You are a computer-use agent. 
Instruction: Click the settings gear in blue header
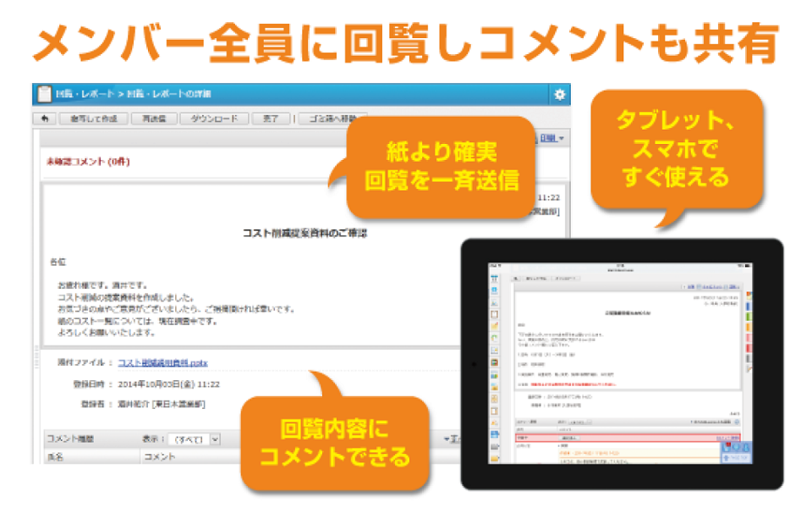pos(559,95)
